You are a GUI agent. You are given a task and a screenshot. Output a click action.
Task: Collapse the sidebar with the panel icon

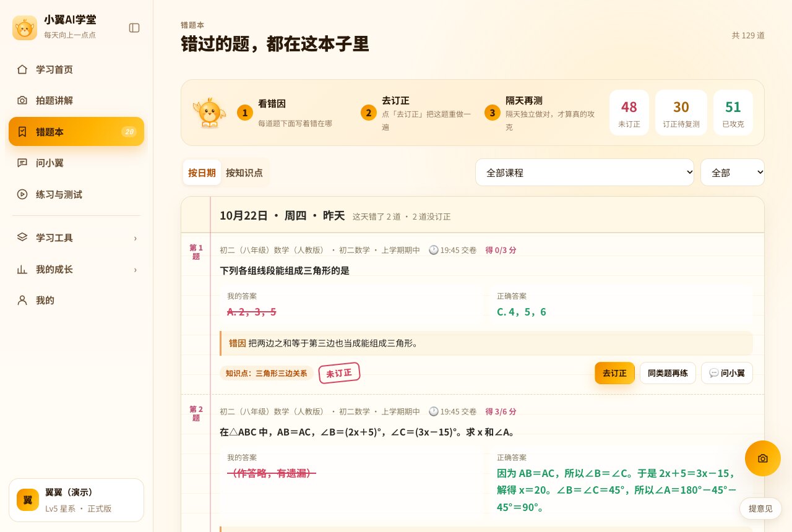coord(134,28)
